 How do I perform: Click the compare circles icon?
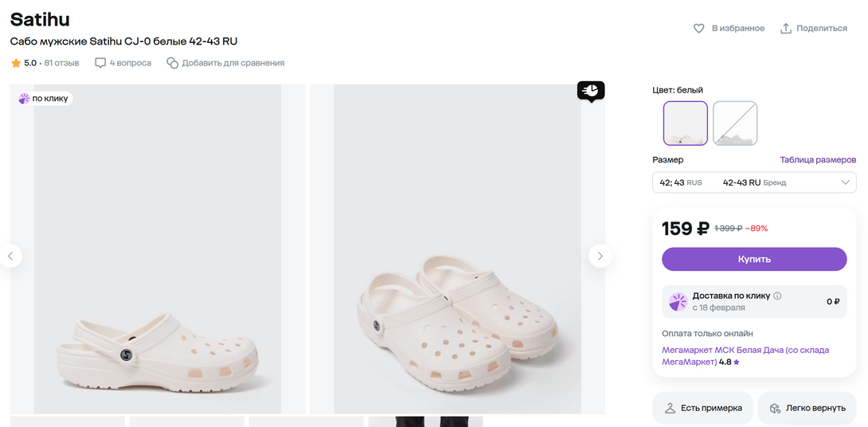172,63
